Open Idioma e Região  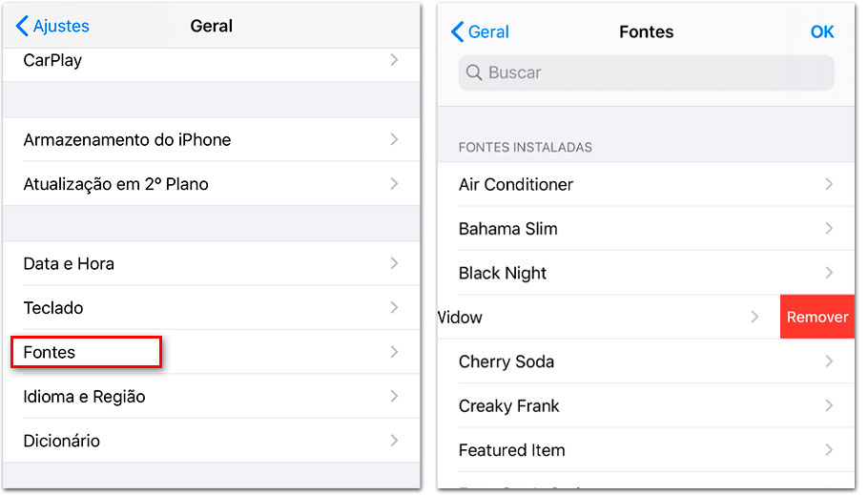pyautogui.click(x=211, y=397)
